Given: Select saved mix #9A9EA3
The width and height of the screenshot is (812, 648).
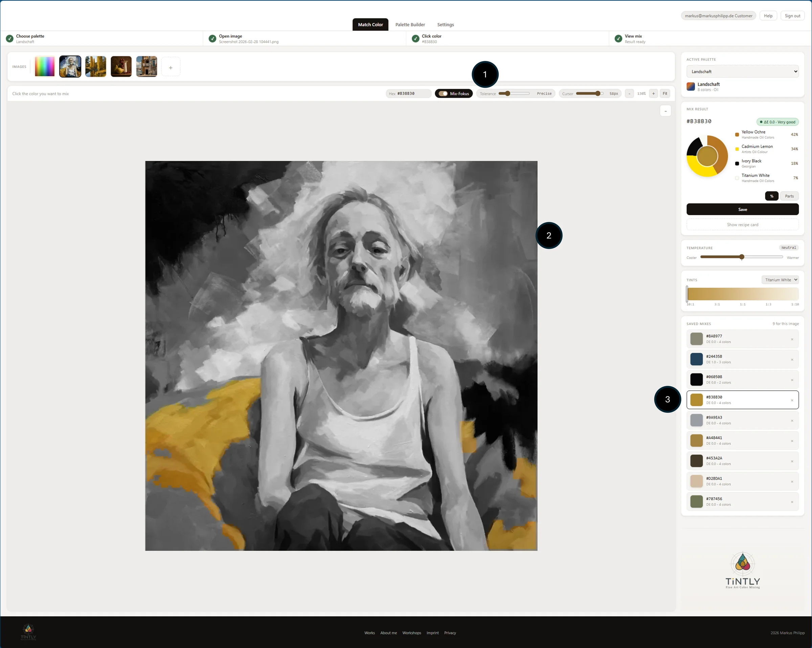Looking at the screenshot, I should (743, 420).
